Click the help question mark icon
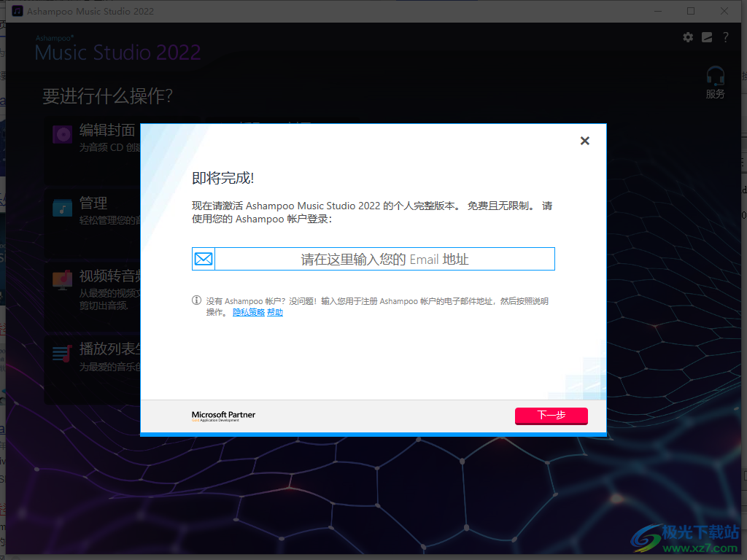The height and width of the screenshot is (560, 747). (725, 37)
